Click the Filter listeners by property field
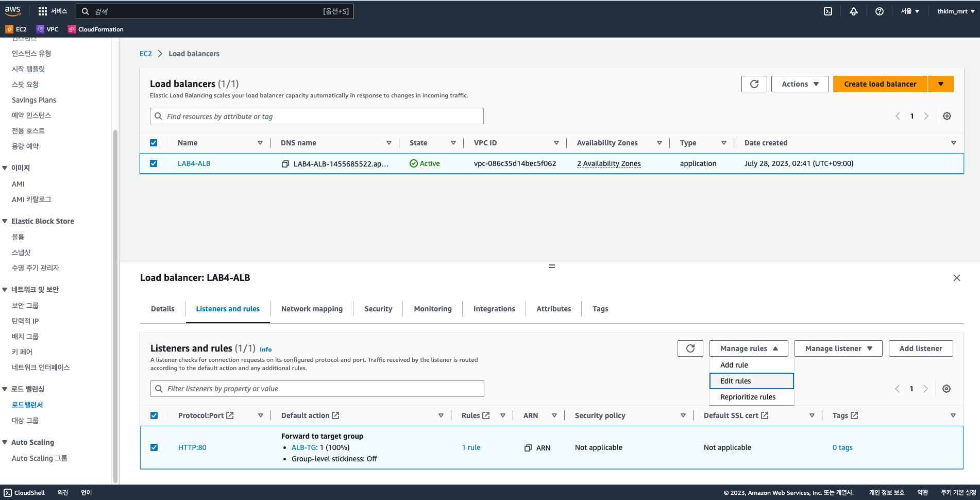The height and width of the screenshot is (500, 980). pos(317,389)
